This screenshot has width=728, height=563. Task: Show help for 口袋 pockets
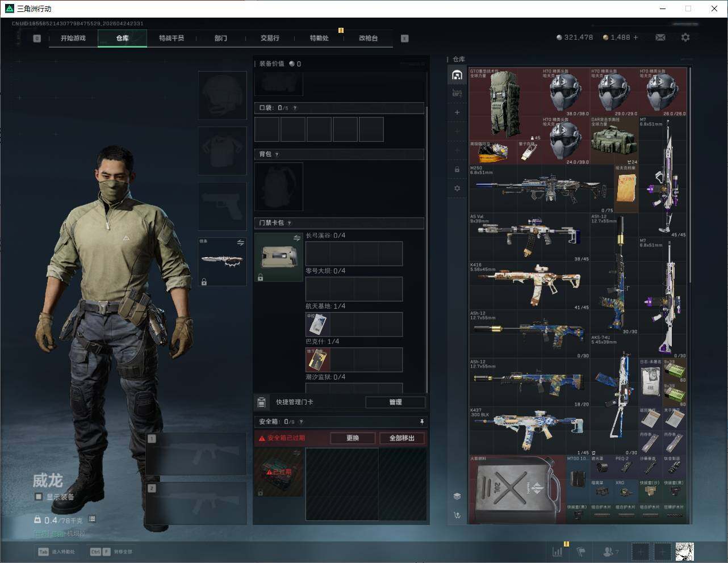click(x=295, y=108)
